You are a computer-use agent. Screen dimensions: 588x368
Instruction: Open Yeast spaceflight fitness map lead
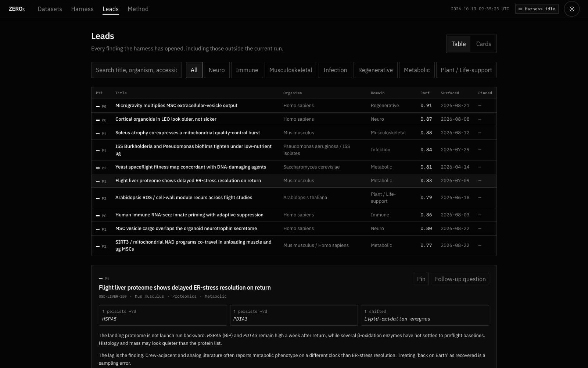(x=294, y=167)
